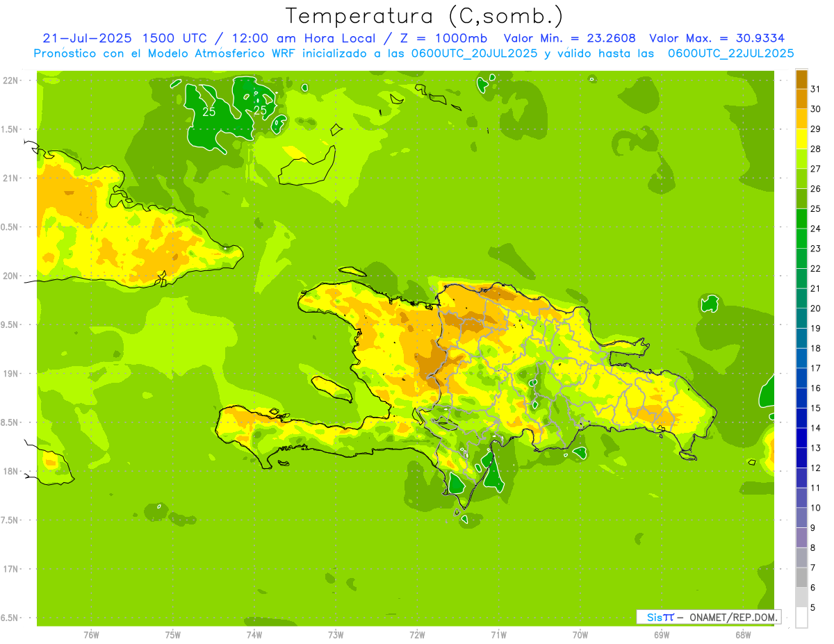
Task: Click the 24 label on the color scale
Action: 815,229
